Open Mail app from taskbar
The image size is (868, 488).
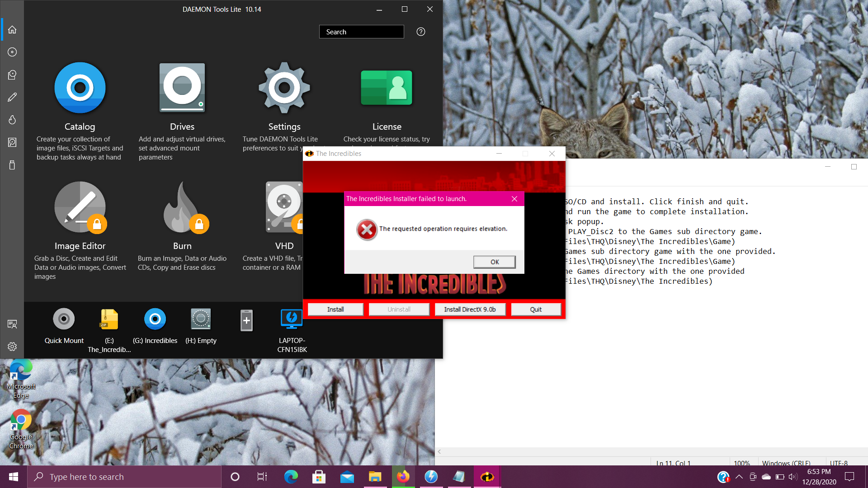[347, 477]
